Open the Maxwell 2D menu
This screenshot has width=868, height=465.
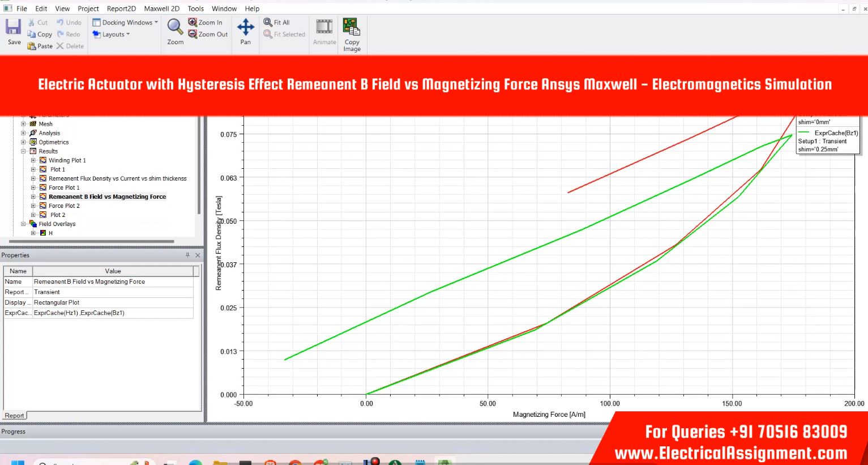click(x=161, y=8)
